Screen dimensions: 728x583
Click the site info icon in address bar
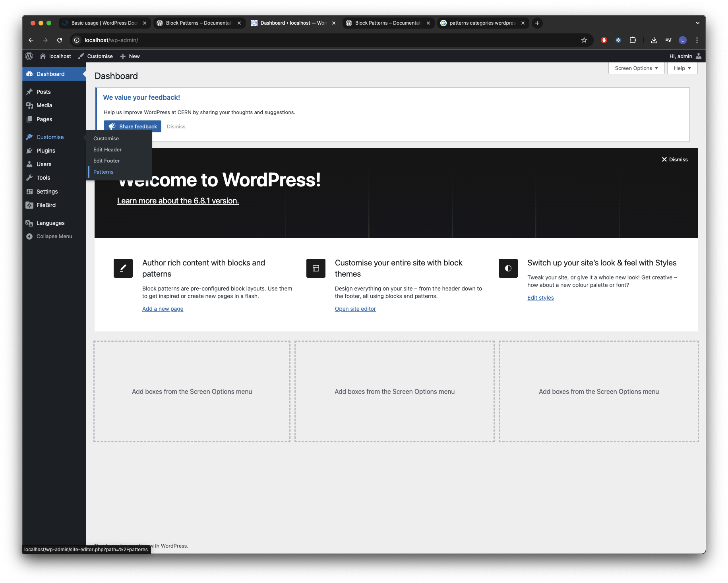coord(77,40)
